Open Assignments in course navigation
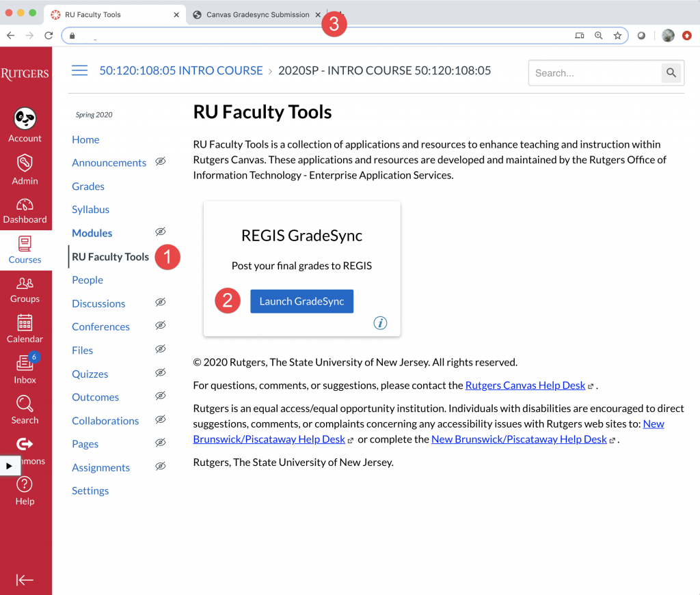Viewport: 700px width, 595px height. pos(101,467)
